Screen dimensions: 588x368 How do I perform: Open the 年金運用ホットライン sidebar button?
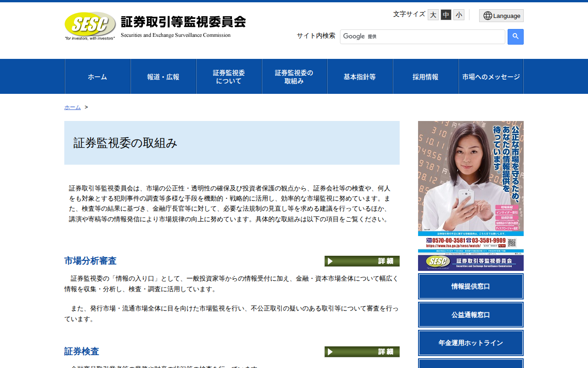(471, 343)
